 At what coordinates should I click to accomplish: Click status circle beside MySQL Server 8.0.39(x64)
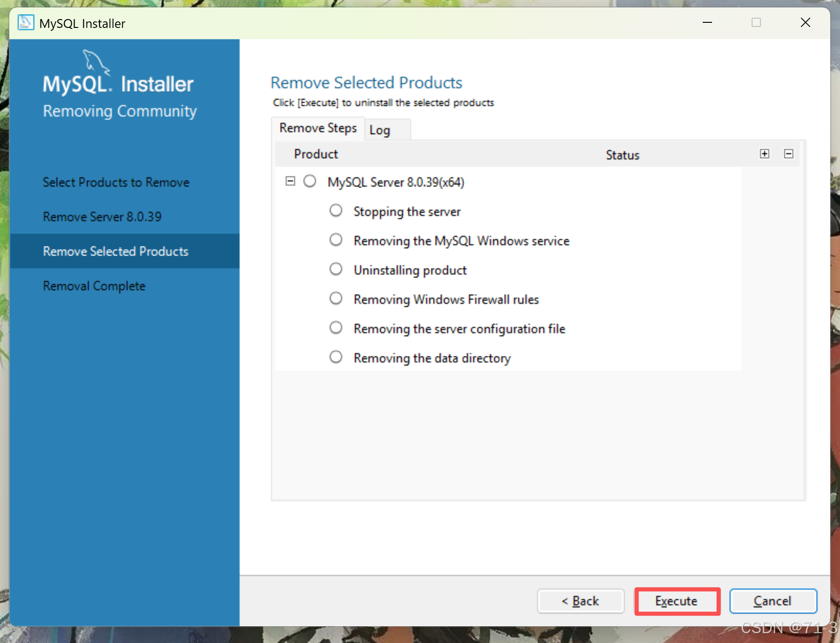pyautogui.click(x=310, y=181)
